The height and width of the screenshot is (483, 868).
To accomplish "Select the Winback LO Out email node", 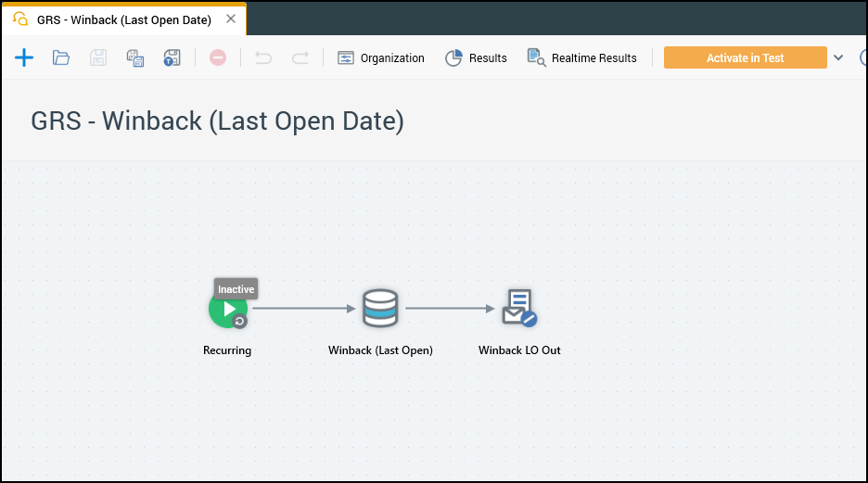I will pyautogui.click(x=518, y=309).
